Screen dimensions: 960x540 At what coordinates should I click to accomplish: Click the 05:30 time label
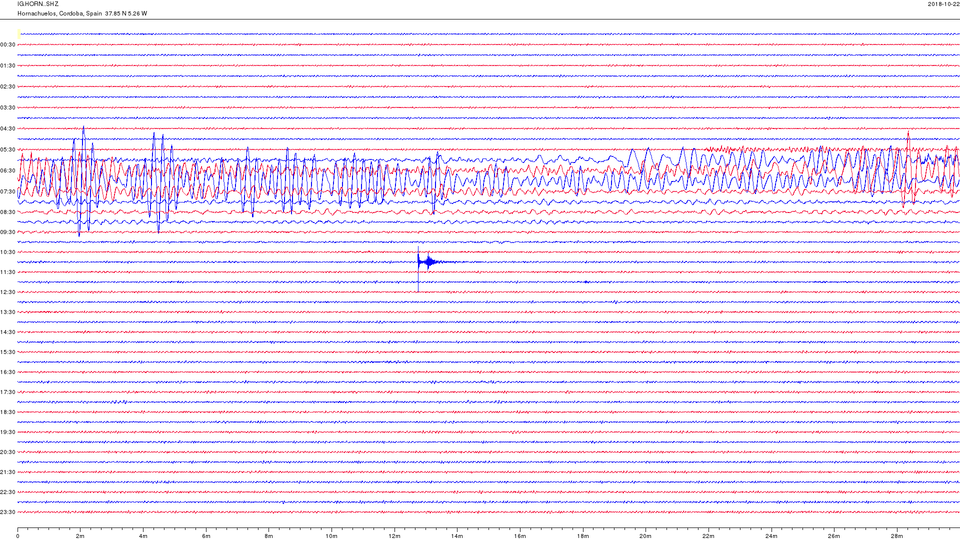tap(8, 149)
